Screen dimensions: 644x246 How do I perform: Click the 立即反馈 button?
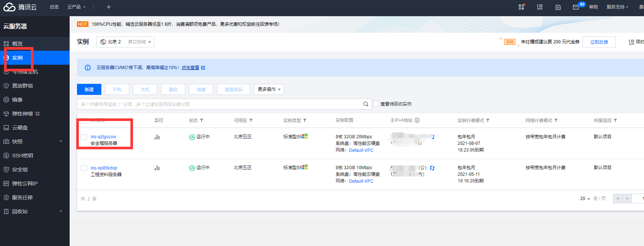tap(599, 42)
